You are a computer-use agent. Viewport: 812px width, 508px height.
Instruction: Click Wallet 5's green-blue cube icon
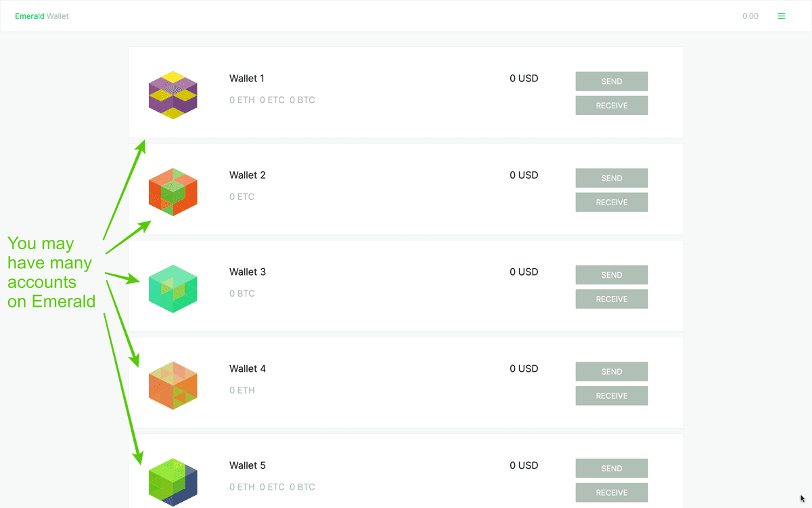pyautogui.click(x=173, y=482)
